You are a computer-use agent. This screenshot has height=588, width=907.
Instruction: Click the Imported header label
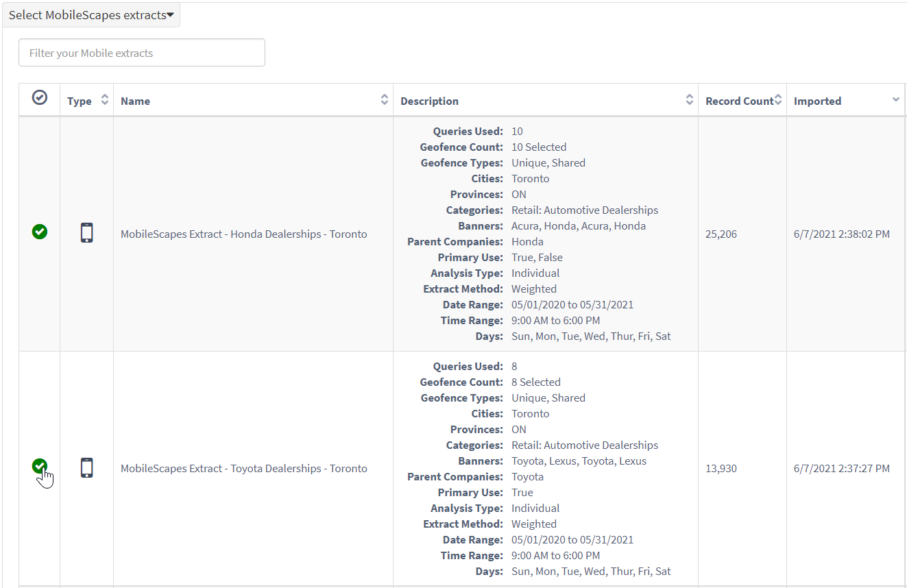[x=817, y=101]
